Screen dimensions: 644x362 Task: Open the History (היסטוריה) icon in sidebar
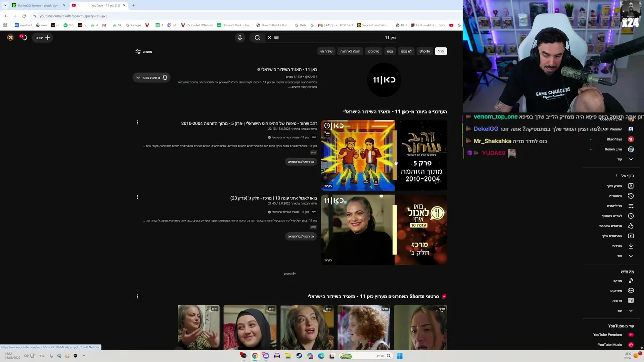(631, 196)
